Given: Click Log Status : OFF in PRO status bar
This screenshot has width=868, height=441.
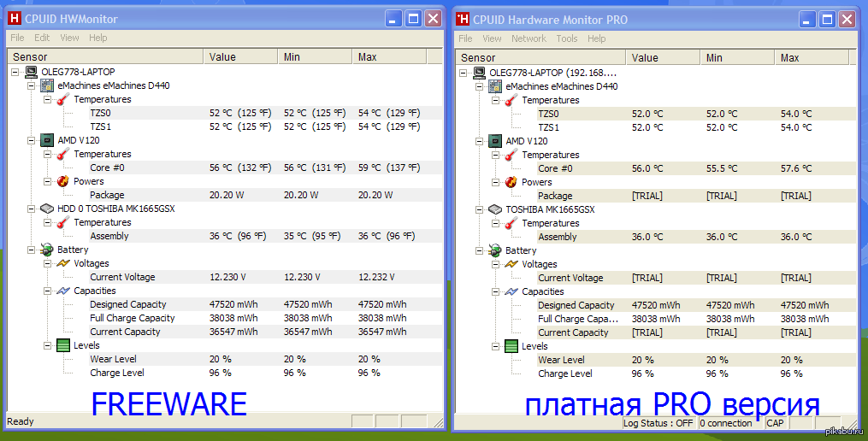Looking at the screenshot, I should point(658,423).
